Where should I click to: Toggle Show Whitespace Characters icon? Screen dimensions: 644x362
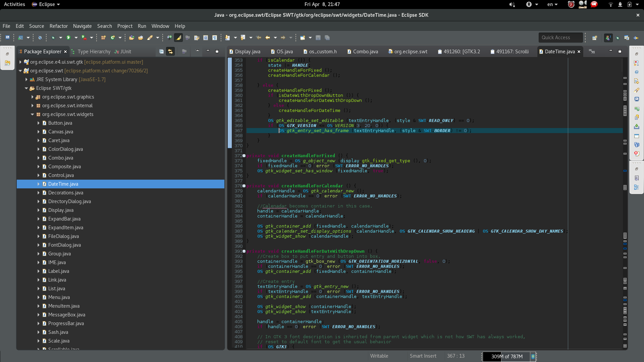tap(215, 38)
